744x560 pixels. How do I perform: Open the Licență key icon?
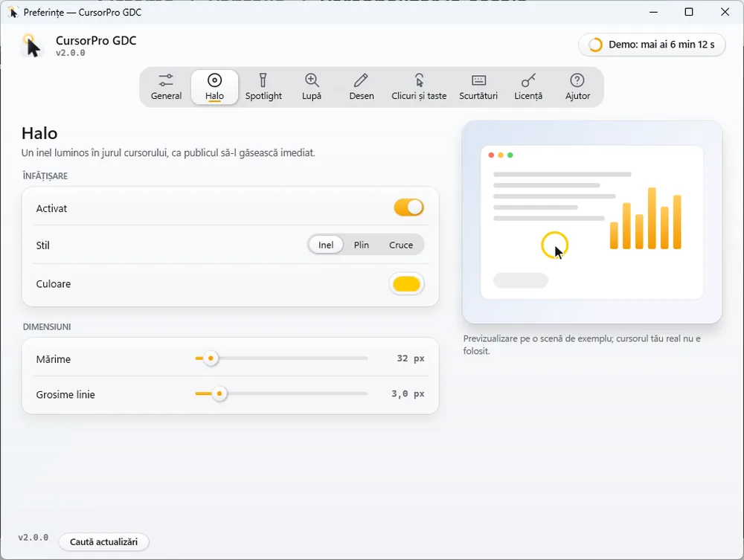pos(528,80)
